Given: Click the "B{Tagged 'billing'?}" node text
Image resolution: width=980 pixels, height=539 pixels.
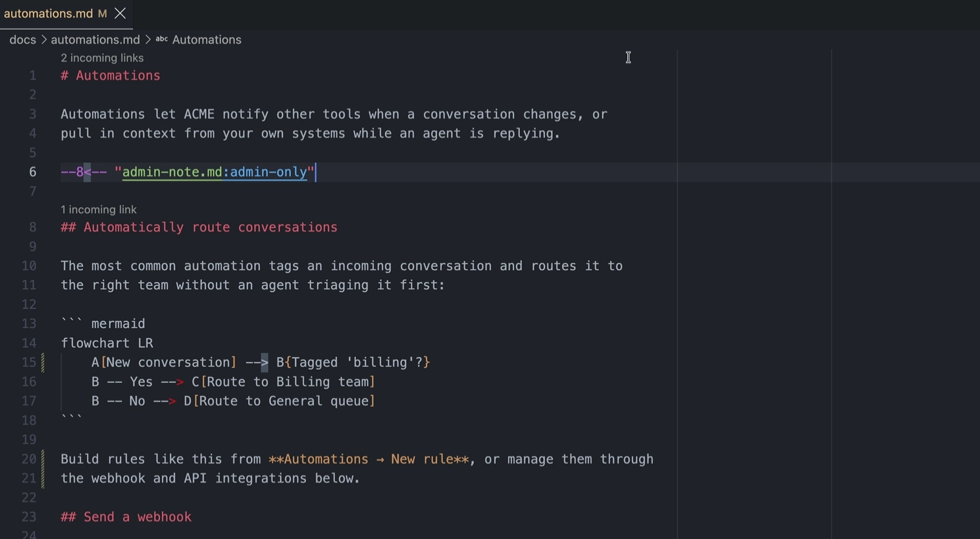Looking at the screenshot, I should [353, 362].
